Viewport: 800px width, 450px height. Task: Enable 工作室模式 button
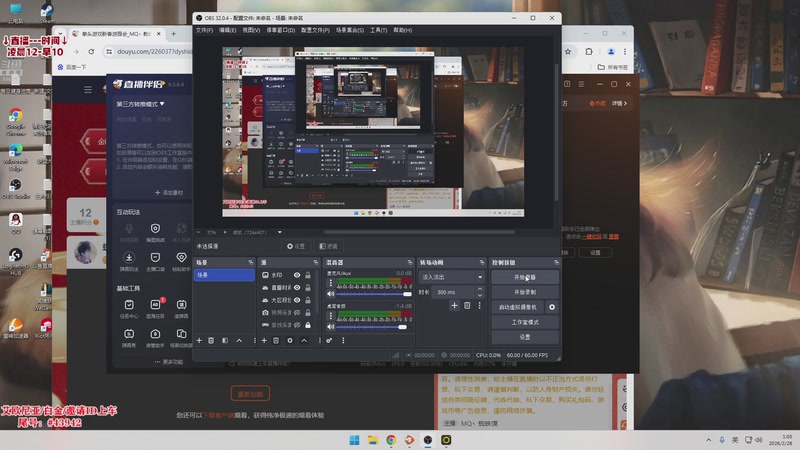pos(525,322)
